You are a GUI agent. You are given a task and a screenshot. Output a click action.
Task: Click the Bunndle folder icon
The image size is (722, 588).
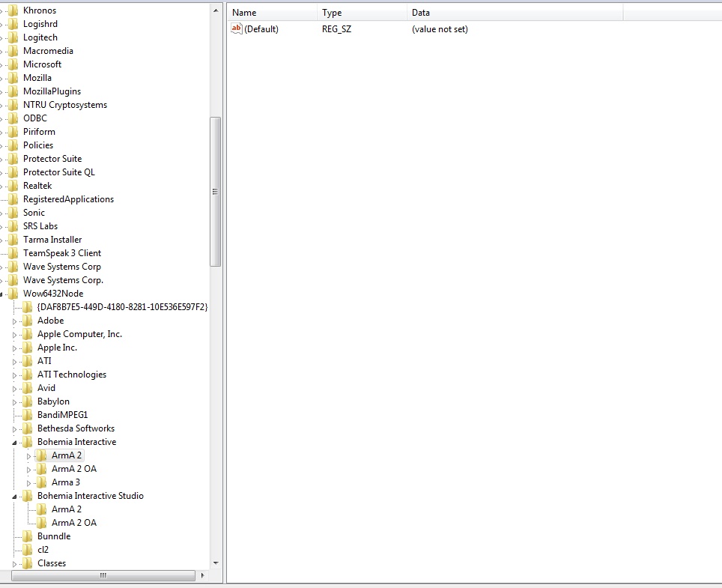click(28, 536)
